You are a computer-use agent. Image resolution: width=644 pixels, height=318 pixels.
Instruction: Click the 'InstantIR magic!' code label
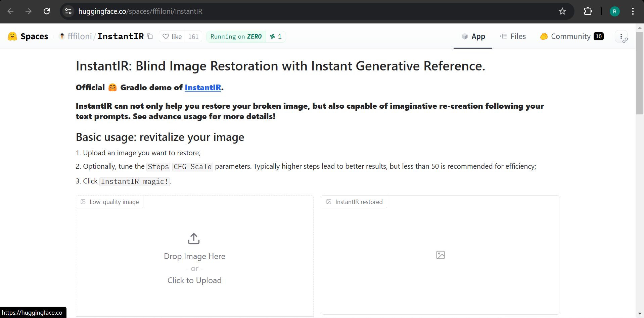[135, 181]
